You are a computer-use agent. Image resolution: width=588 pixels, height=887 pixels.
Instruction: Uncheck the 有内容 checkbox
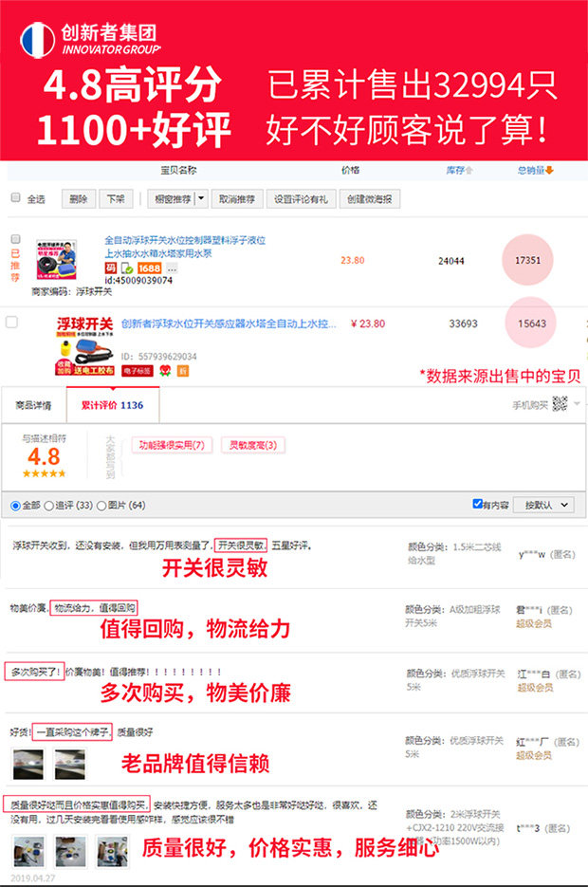(x=477, y=504)
